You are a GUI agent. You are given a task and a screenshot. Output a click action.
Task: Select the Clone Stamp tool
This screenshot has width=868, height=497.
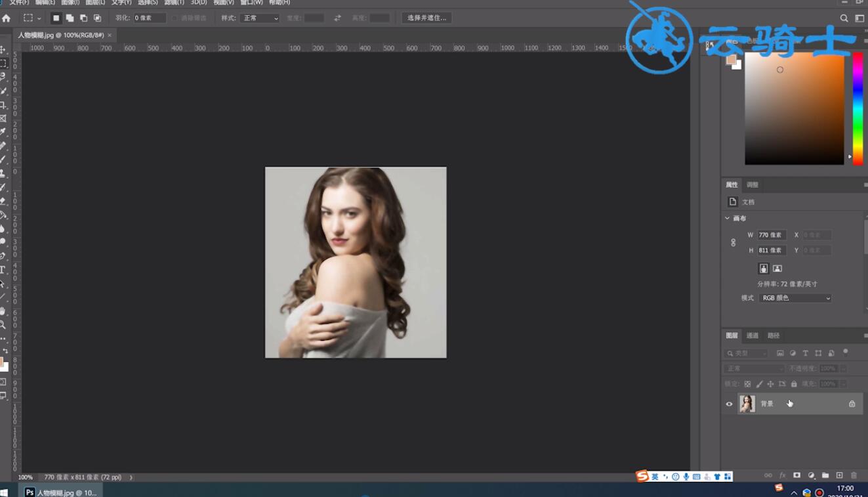3,173
